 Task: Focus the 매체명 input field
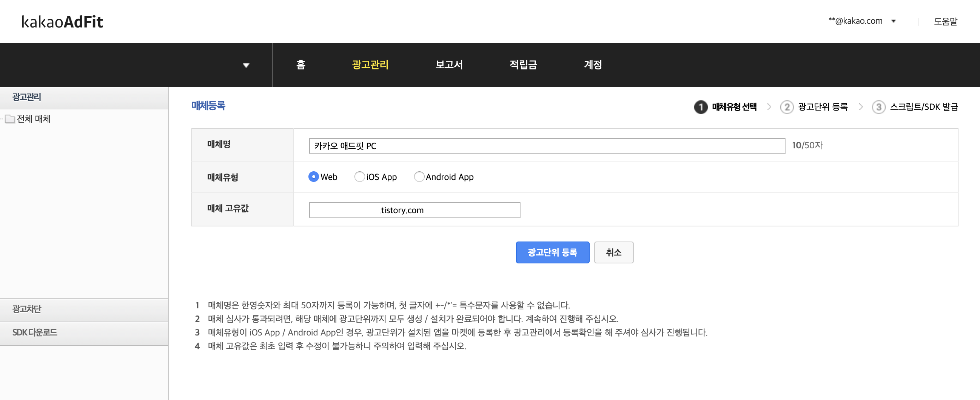tap(547, 146)
